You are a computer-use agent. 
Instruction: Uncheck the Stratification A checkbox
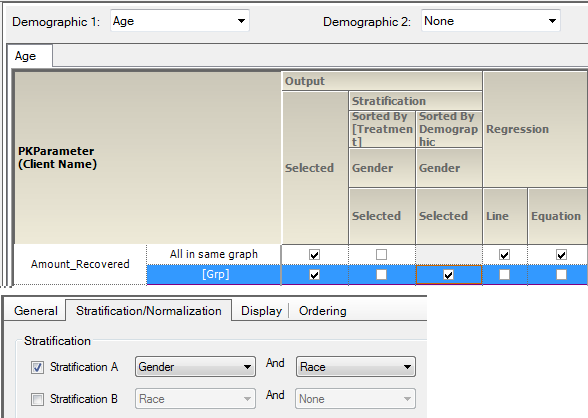(37, 367)
